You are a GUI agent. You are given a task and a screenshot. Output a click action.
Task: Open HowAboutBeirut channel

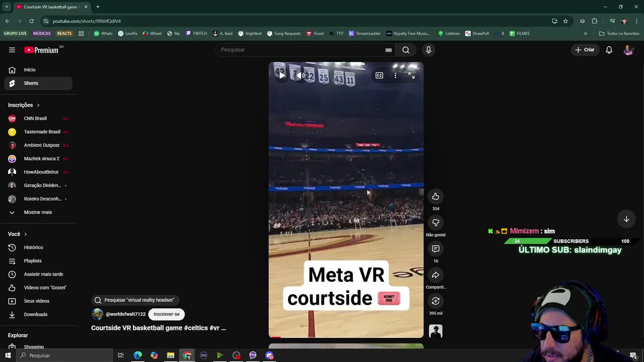pos(38,172)
